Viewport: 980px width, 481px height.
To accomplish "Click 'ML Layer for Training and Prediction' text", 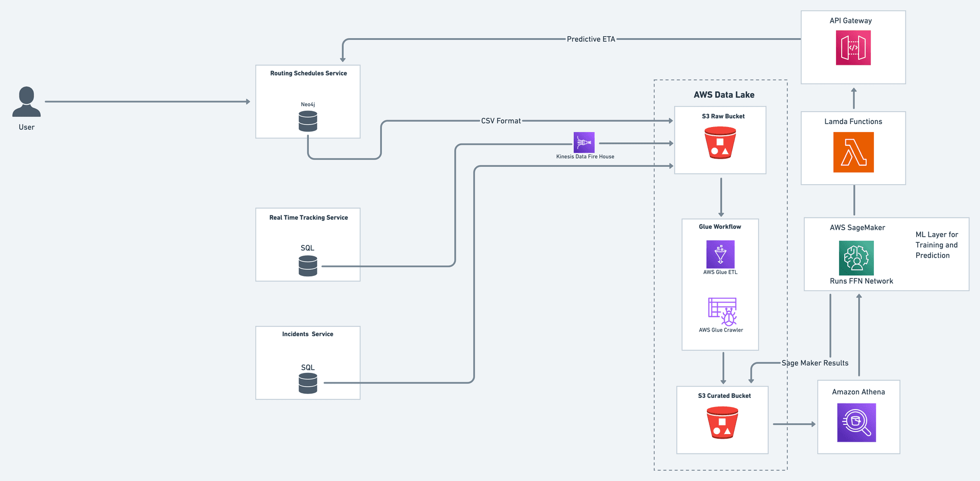I will point(937,245).
